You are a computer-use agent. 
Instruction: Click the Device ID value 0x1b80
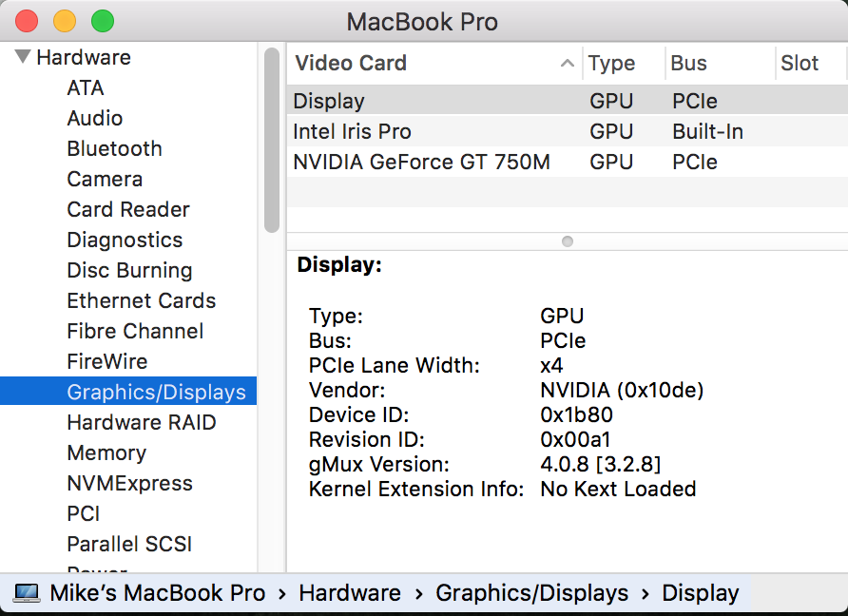click(576, 414)
